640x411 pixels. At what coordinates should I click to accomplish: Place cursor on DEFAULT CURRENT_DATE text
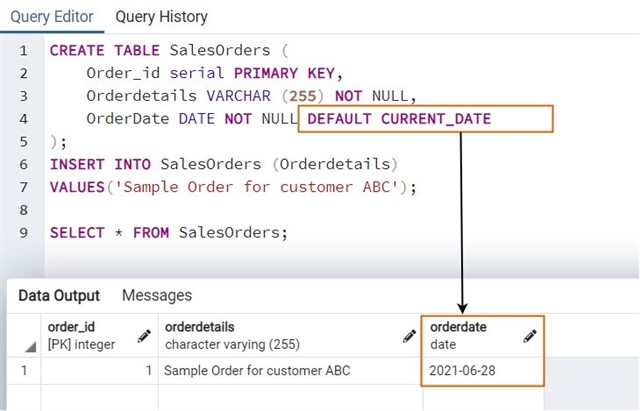(399, 119)
